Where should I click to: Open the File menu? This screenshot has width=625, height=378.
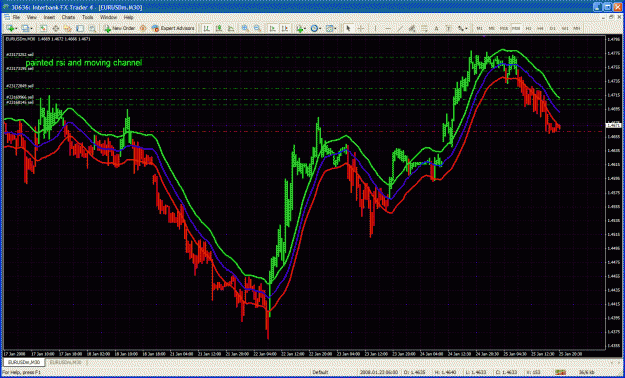tap(16, 18)
